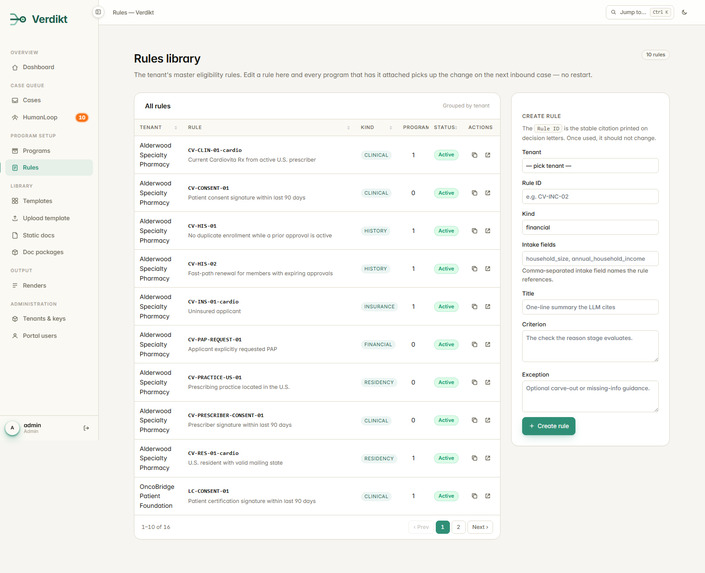Select Rules in the sidebar
705x573 pixels.
click(x=49, y=167)
